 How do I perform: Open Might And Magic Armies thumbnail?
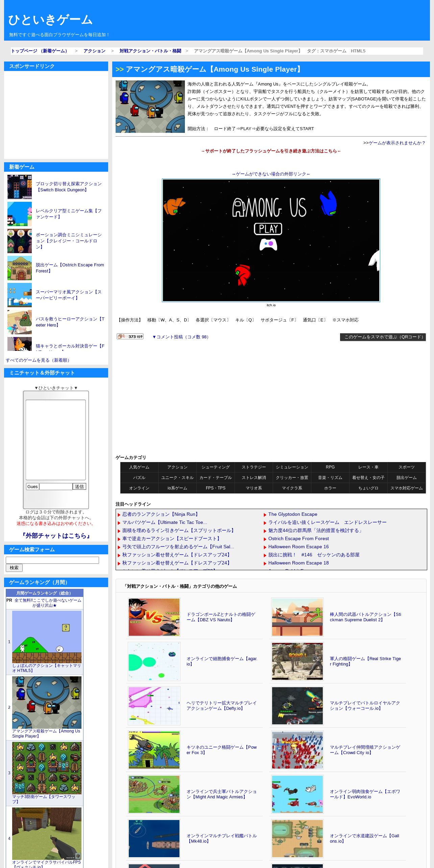(154, 794)
